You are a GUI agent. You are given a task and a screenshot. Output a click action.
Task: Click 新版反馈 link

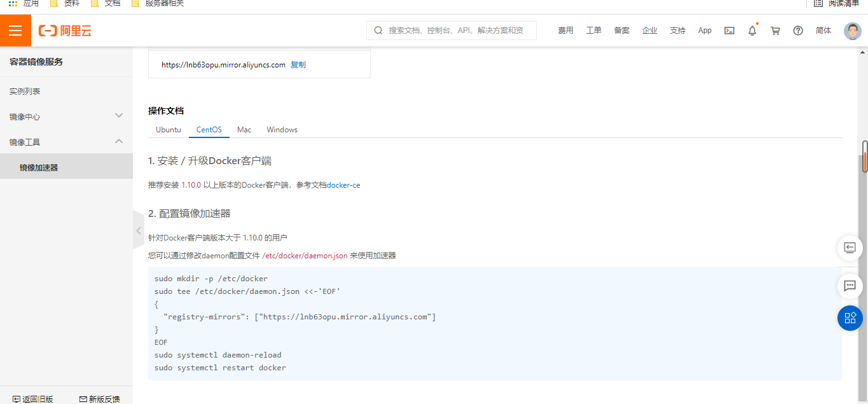[x=99, y=399]
